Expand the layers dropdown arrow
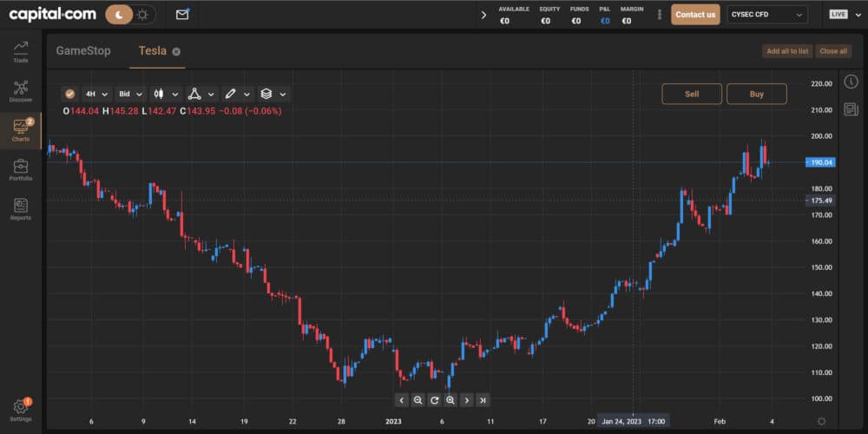 (x=283, y=95)
